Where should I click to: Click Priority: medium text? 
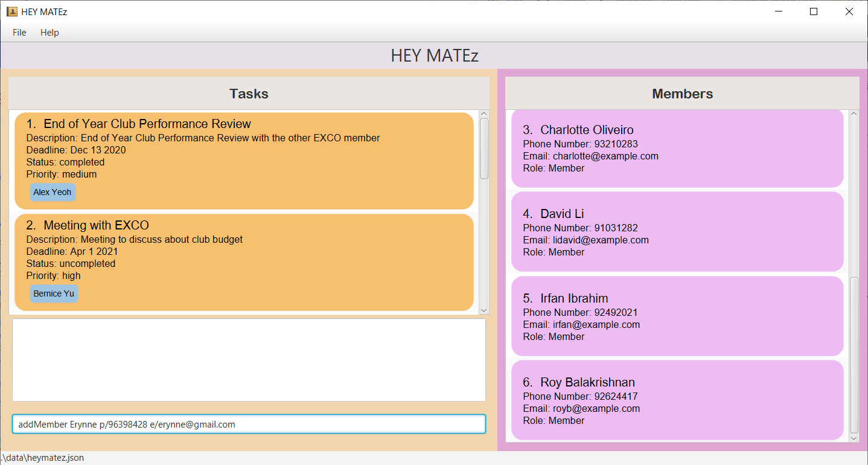(62, 174)
